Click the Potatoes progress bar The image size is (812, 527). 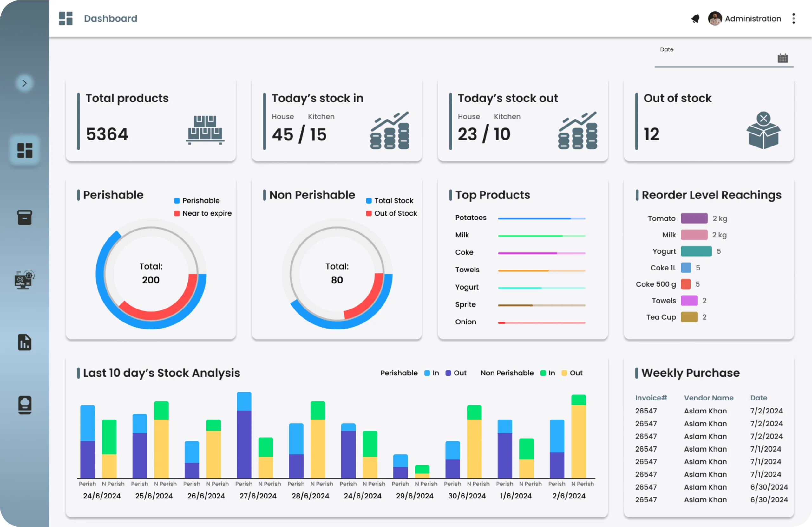[x=541, y=218]
